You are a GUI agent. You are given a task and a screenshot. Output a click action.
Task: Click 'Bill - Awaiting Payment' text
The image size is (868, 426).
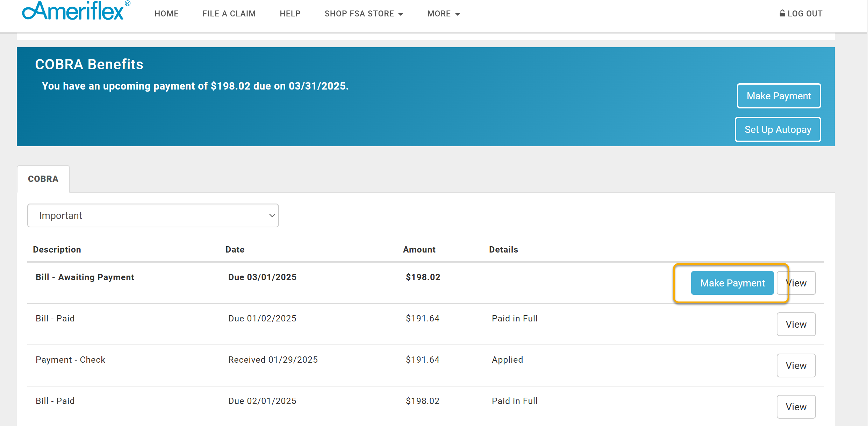(85, 277)
